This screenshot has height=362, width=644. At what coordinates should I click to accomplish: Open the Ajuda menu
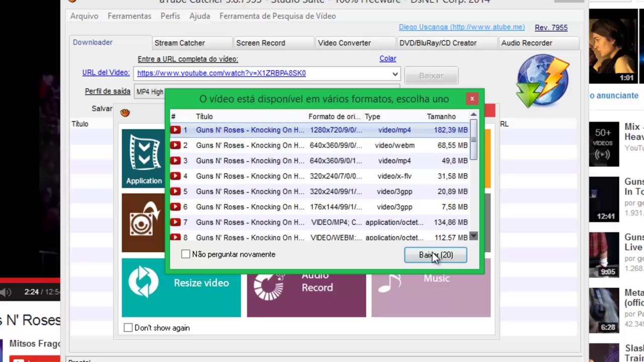click(x=200, y=16)
